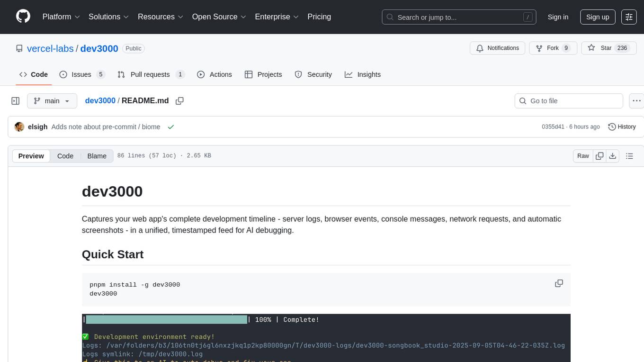
Task: Click the Sign in link
Action: click(558, 17)
